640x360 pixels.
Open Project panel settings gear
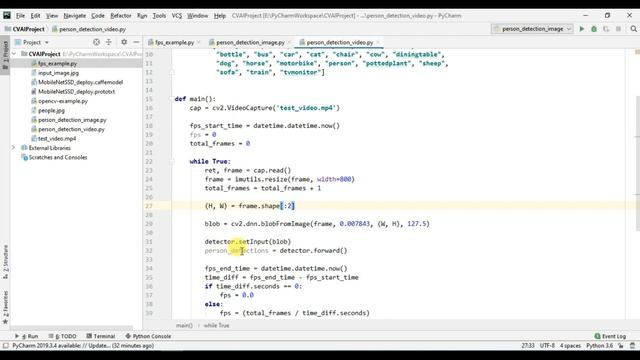point(124,42)
